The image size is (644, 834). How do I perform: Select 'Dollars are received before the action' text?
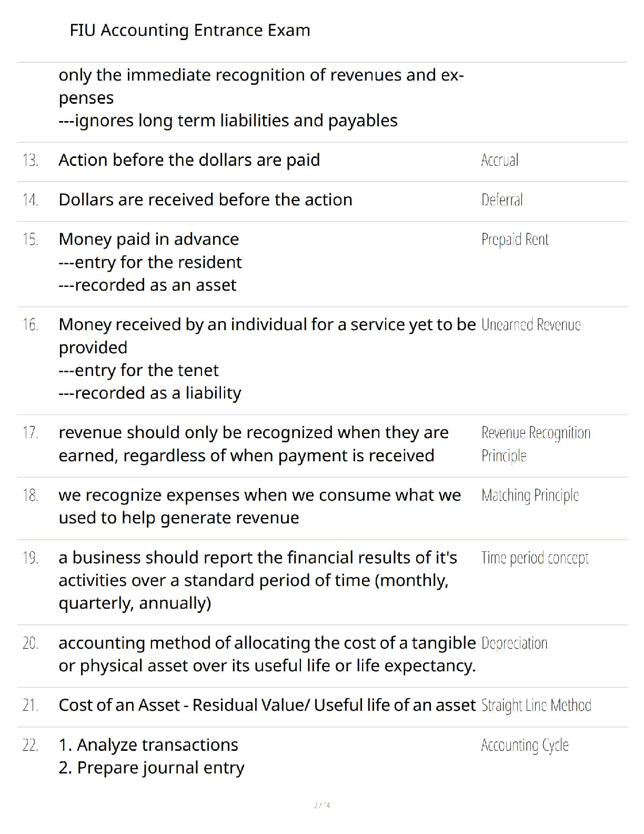click(205, 200)
